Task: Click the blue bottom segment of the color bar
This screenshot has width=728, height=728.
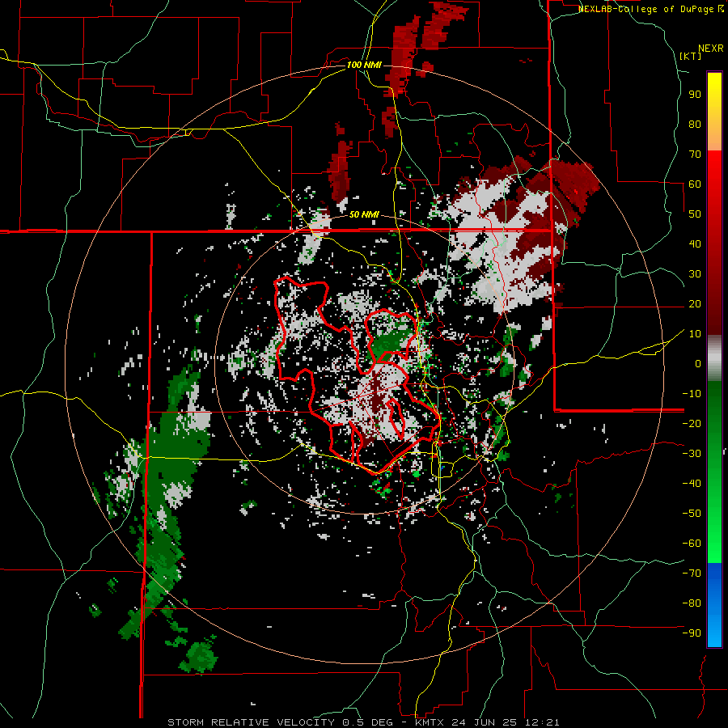Action: (x=714, y=605)
